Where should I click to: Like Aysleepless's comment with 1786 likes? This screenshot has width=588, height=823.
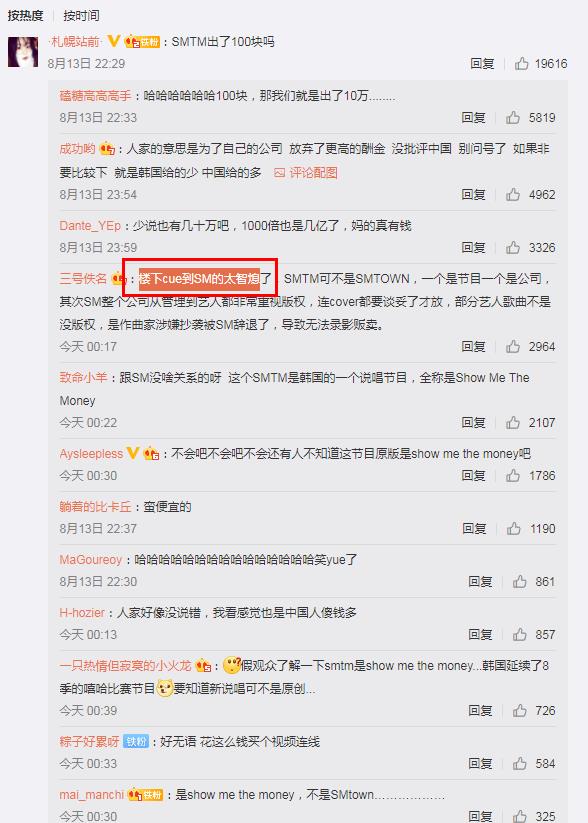[513, 476]
